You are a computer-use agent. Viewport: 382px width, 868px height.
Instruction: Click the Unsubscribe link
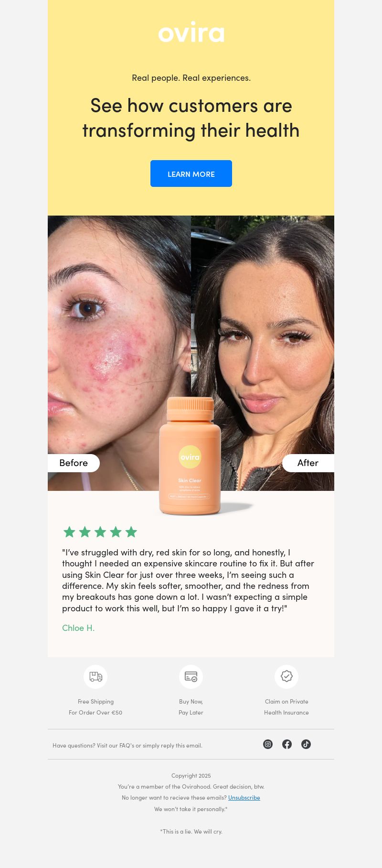coord(244,797)
